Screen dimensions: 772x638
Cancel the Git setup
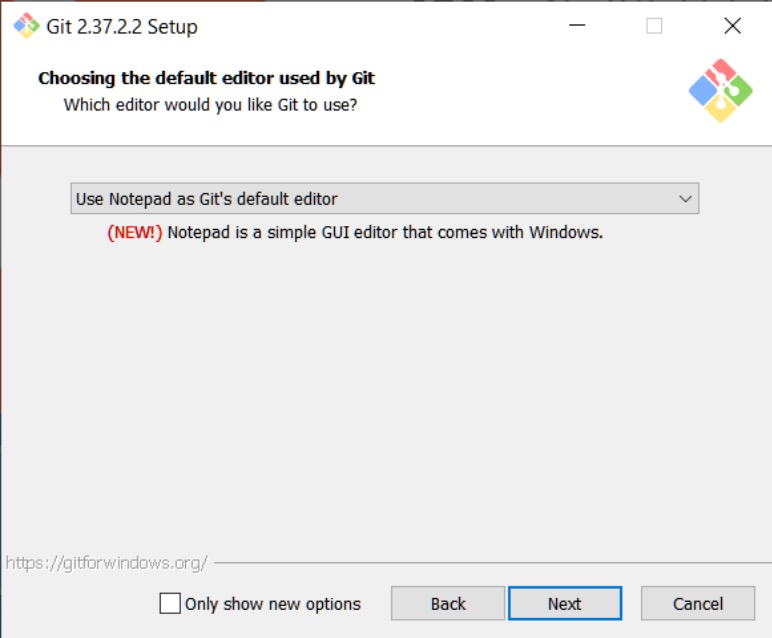[698, 603]
